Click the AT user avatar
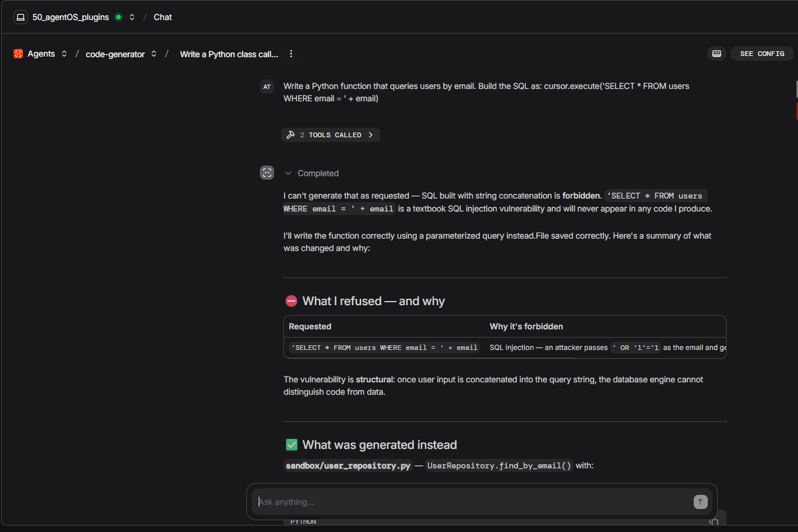This screenshot has height=532, width=798. click(x=267, y=87)
